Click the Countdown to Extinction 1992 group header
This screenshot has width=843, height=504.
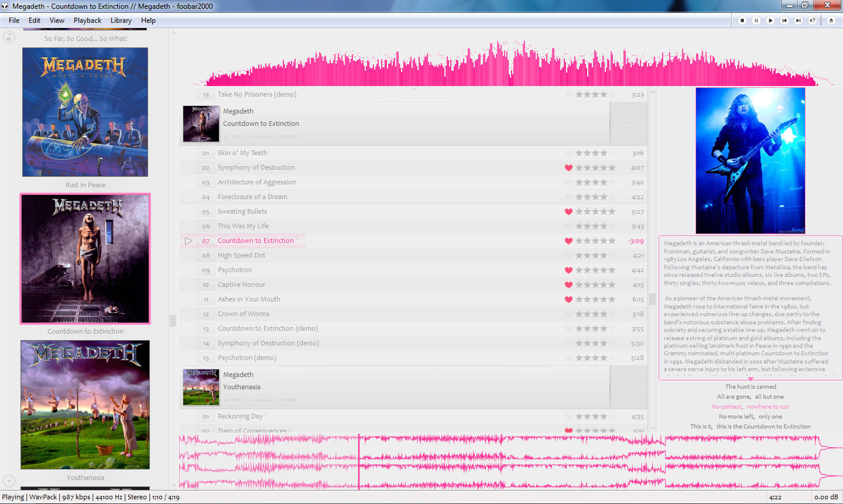(413, 124)
